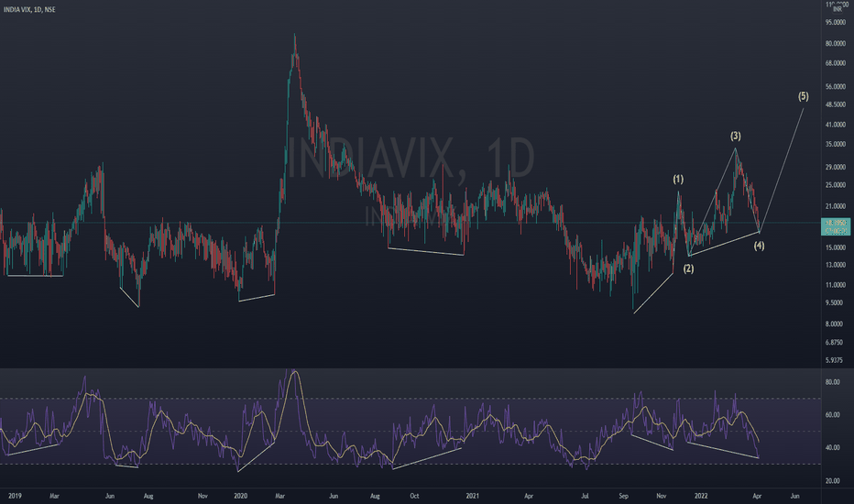
Task: Click the 95.0000 price axis label
Action: [x=836, y=22]
